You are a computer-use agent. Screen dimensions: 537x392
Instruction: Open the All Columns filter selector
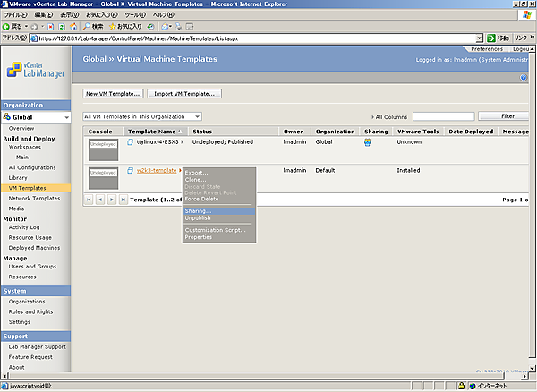(x=390, y=116)
